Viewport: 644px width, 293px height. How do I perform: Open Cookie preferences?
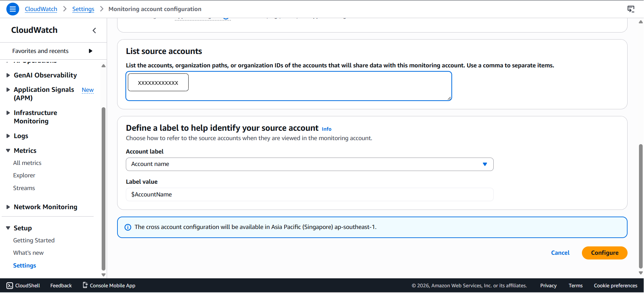[615, 286]
